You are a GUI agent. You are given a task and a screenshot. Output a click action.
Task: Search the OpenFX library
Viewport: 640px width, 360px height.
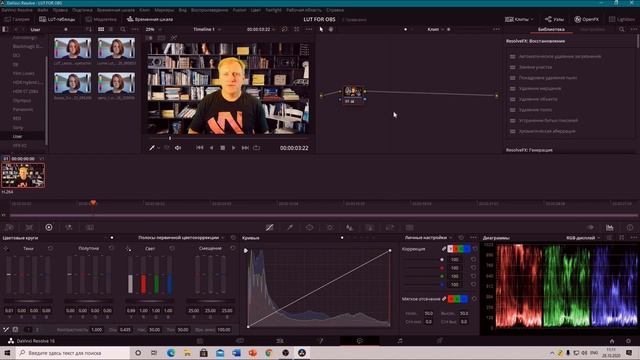622,29
